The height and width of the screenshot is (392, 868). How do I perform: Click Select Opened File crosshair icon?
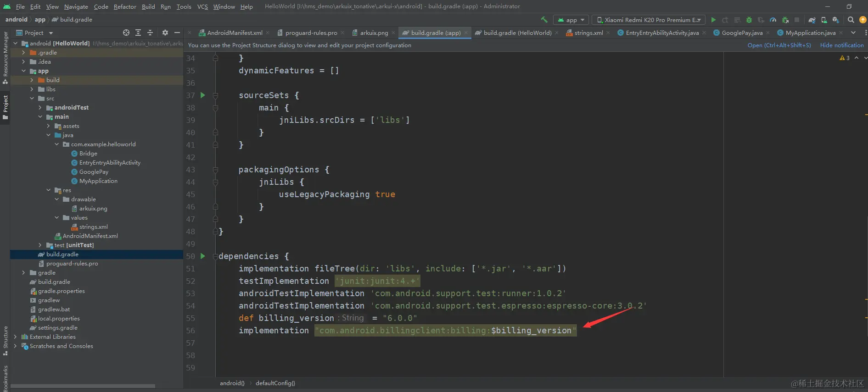126,33
